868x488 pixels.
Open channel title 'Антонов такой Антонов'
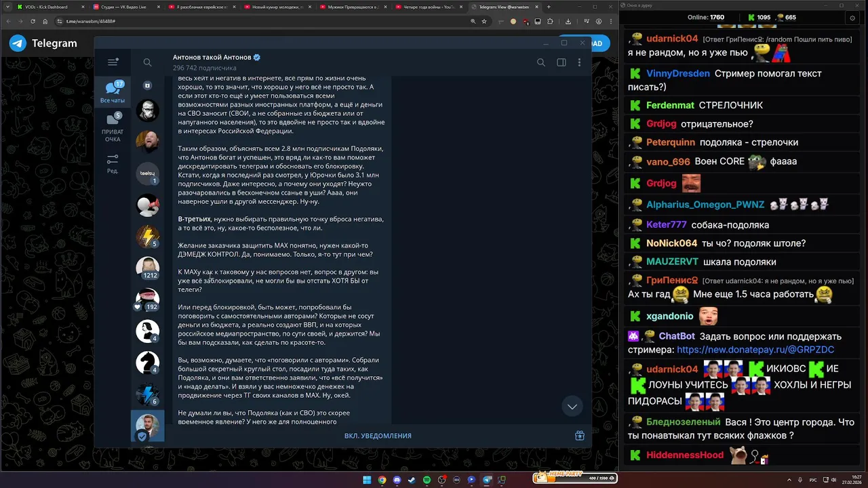[212, 58]
